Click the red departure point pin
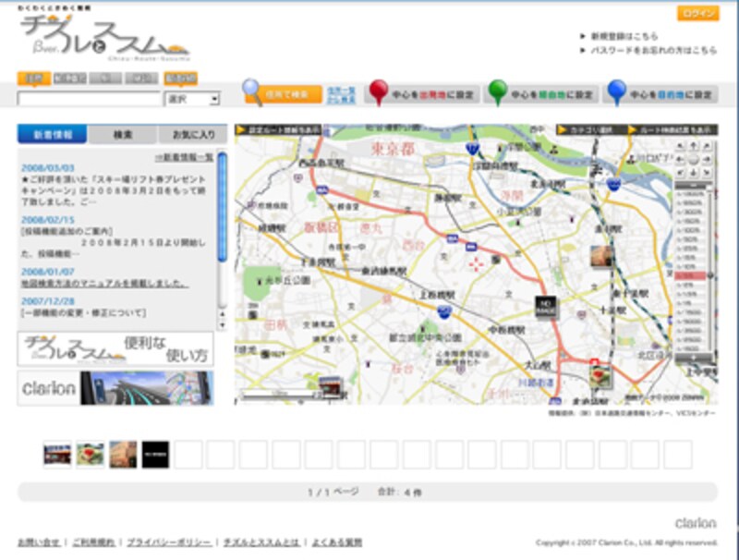 coord(378,92)
